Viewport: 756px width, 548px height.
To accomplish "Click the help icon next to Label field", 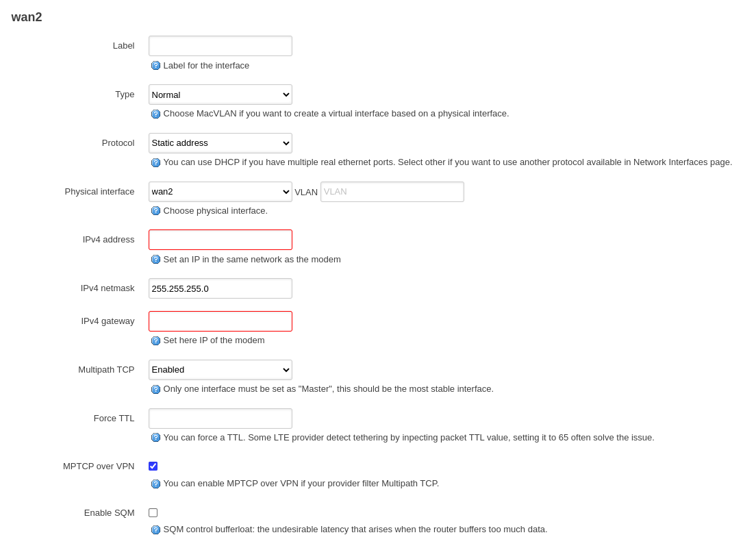I will click(x=155, y=65).
